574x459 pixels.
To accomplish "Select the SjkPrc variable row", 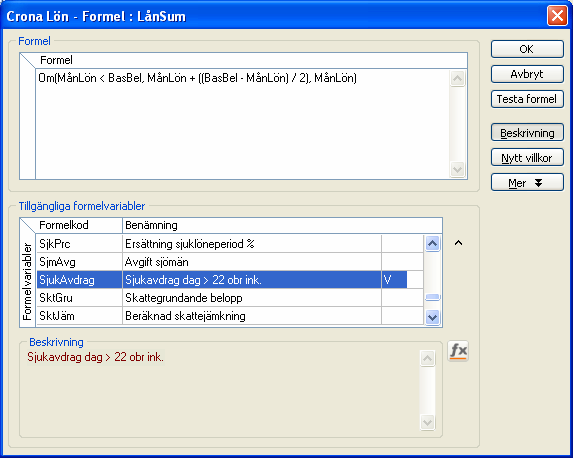I will (x=230, y=244).
